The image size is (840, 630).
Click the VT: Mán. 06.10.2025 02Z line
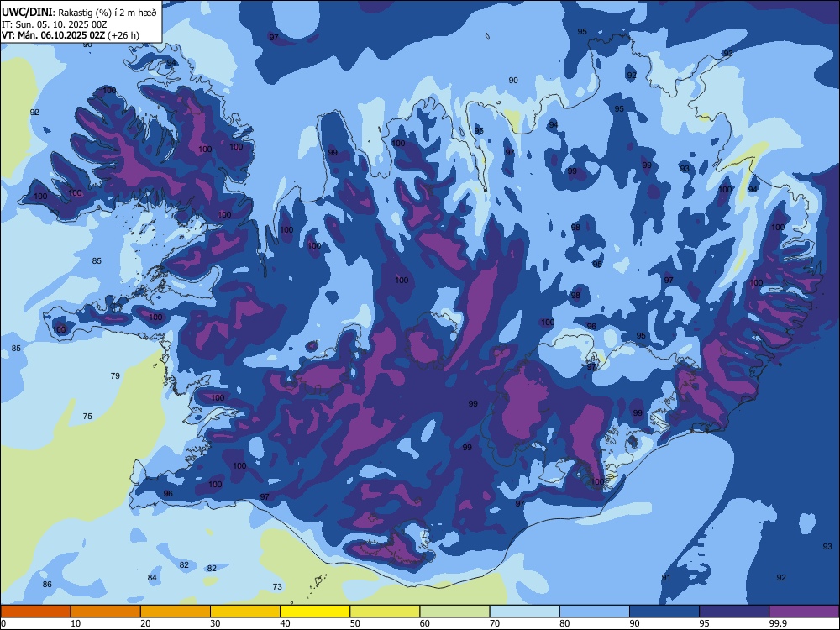point(71,35)
